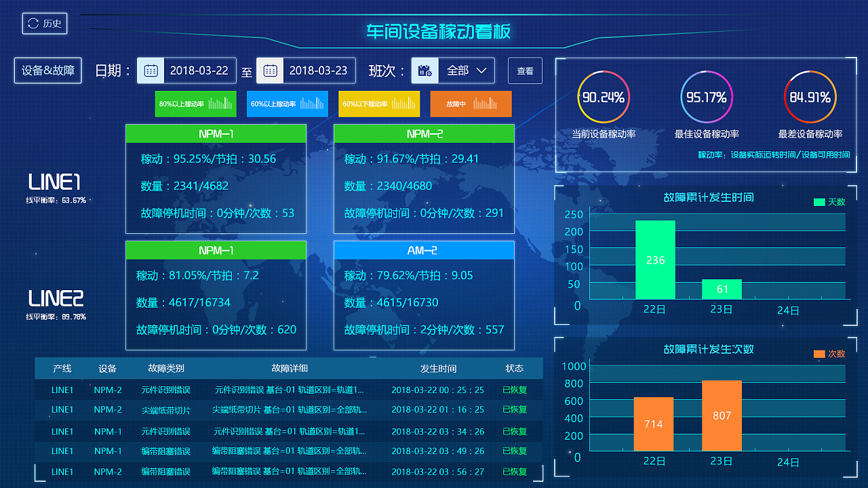Click the 90.24% current utilization gauge
Screen dimensions: 868x488
[604, 98]
